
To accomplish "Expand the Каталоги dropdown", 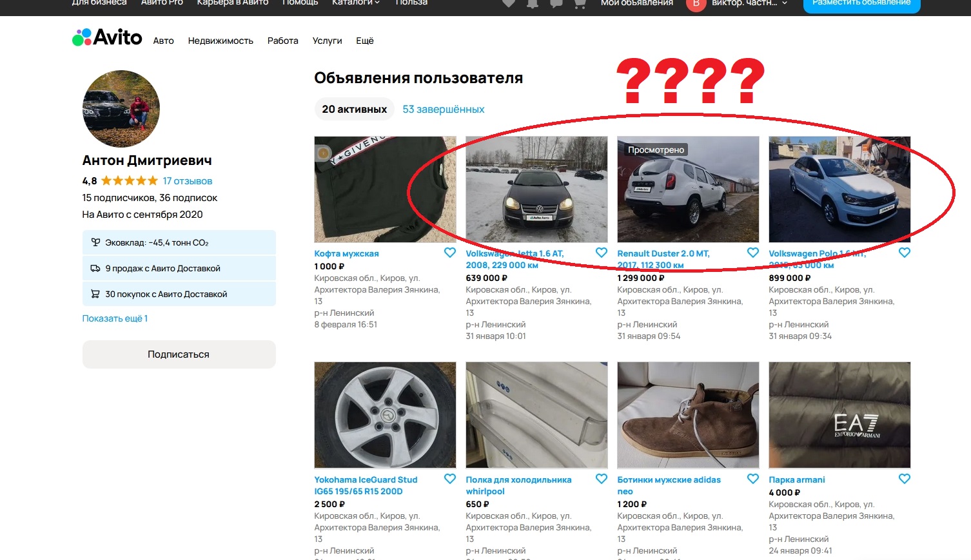I will 356,3.
